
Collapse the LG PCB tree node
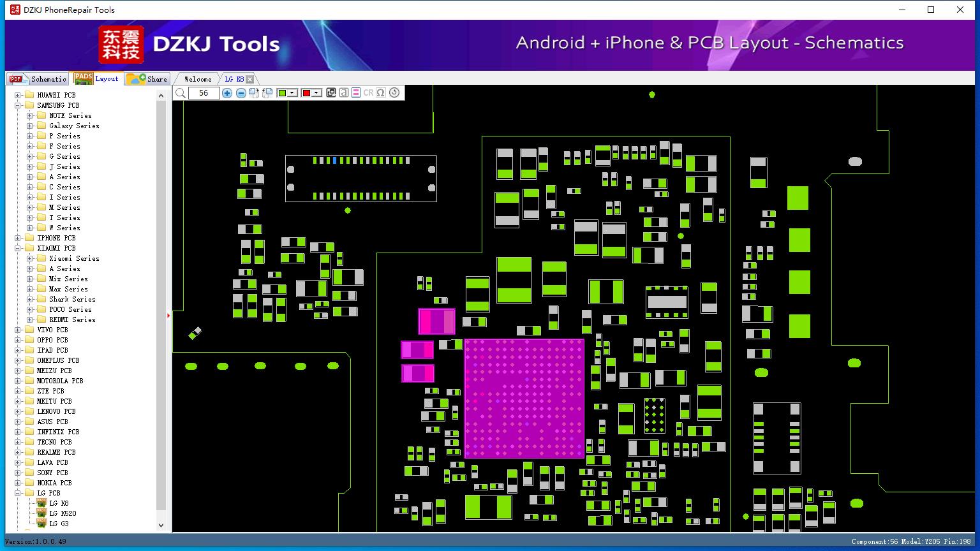coord(17,493)
